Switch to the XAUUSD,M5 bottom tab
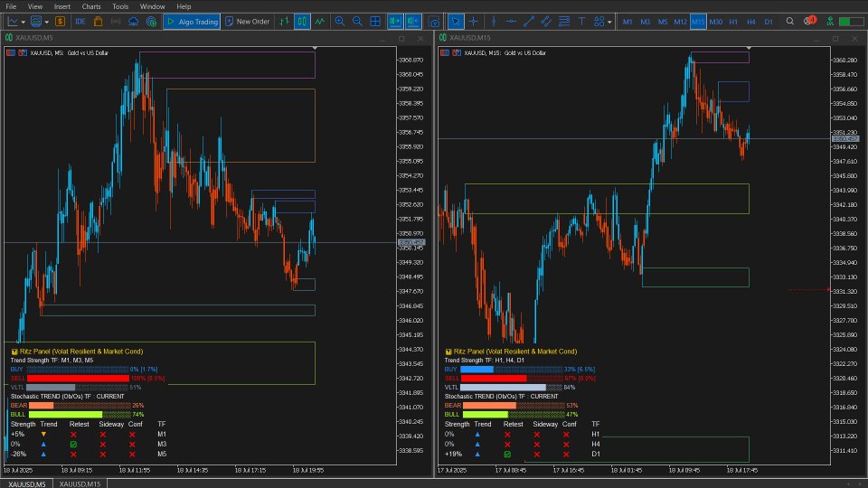 click(x=26, y=484)
